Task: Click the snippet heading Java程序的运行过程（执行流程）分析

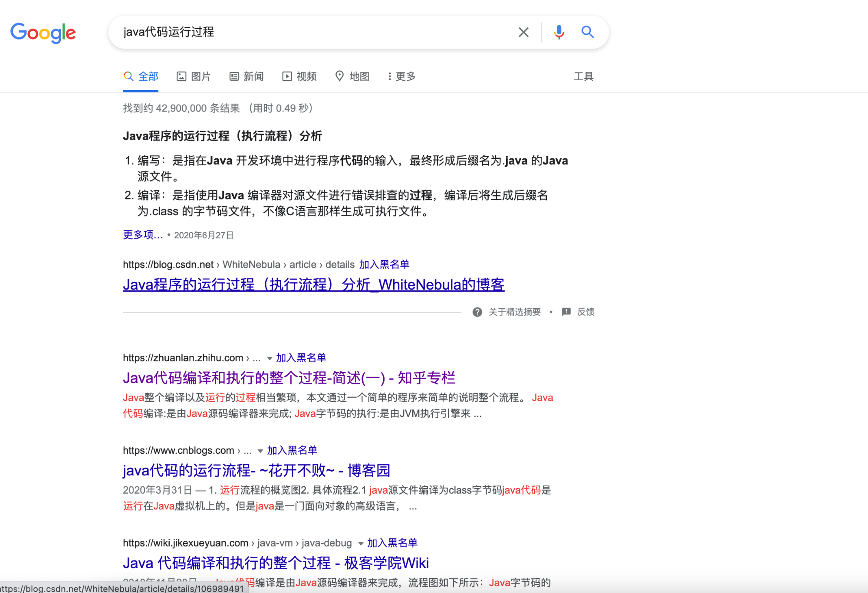Action: [x=222, y=136]
